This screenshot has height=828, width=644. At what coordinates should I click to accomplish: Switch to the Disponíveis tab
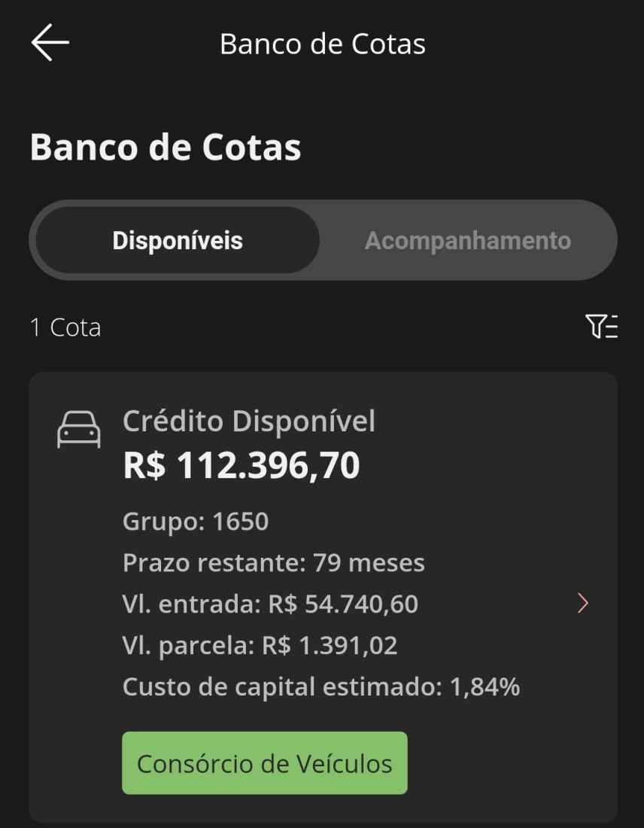click(x=178, y=240)
